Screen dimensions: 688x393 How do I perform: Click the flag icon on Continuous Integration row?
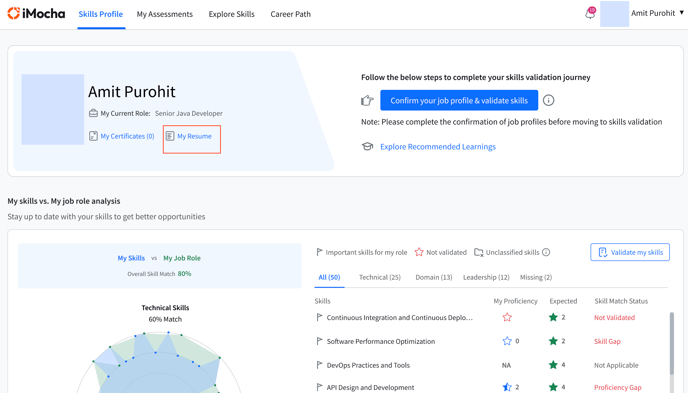tap(319, 317)
